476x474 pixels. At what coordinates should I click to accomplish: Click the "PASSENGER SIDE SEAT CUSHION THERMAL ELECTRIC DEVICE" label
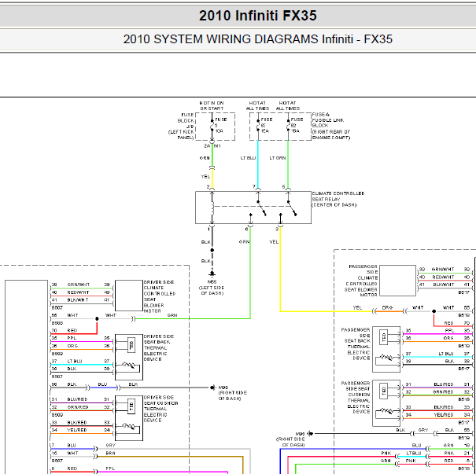coord(356,397)
